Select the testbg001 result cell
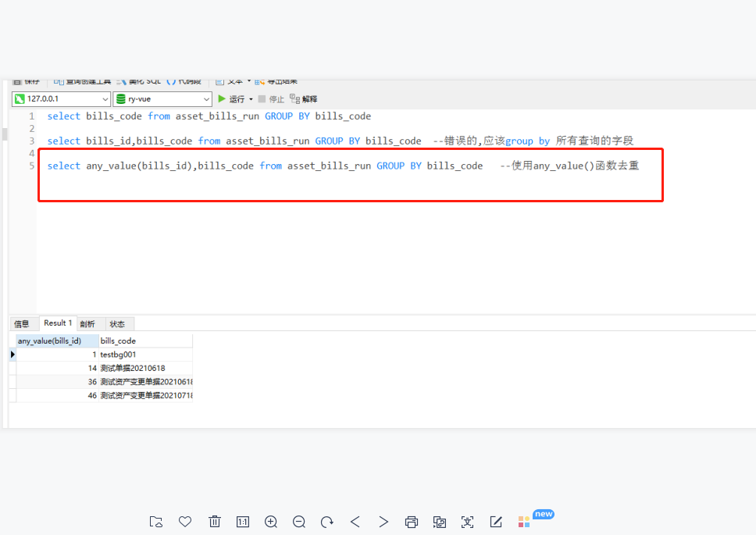 point(145,355)
